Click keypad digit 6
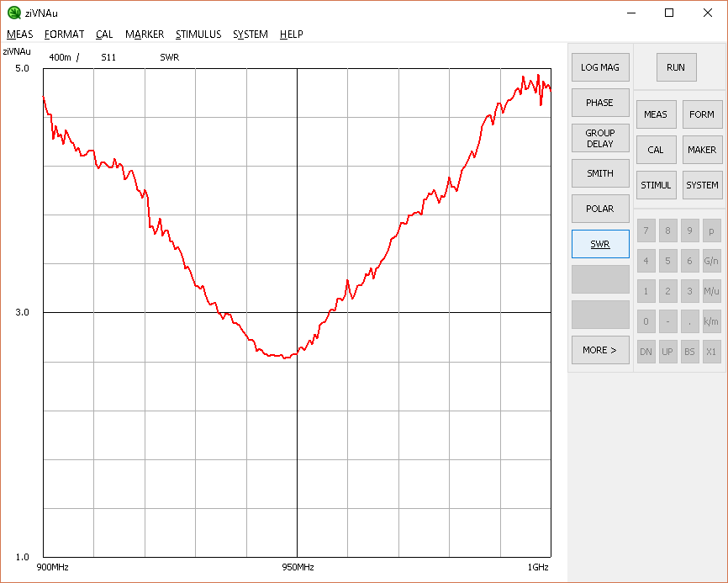This screenshot has height=583, width=728. pyautogui.click(x=689, y=261)
